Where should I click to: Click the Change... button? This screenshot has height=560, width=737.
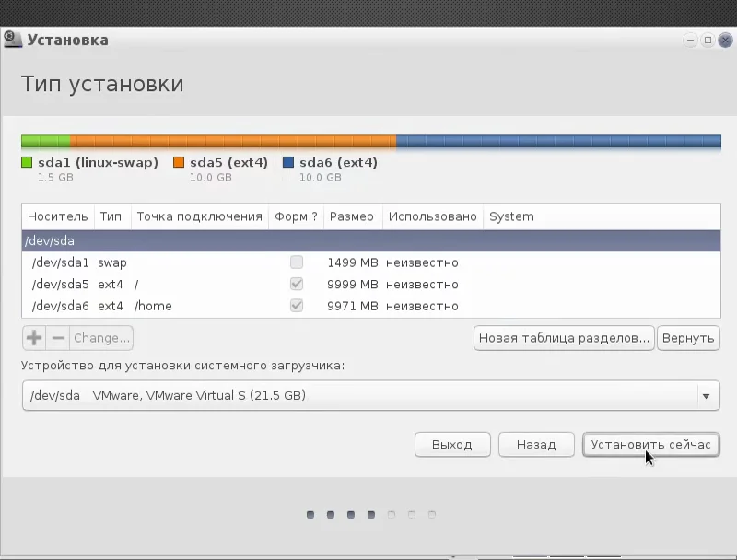pos(101,338)
